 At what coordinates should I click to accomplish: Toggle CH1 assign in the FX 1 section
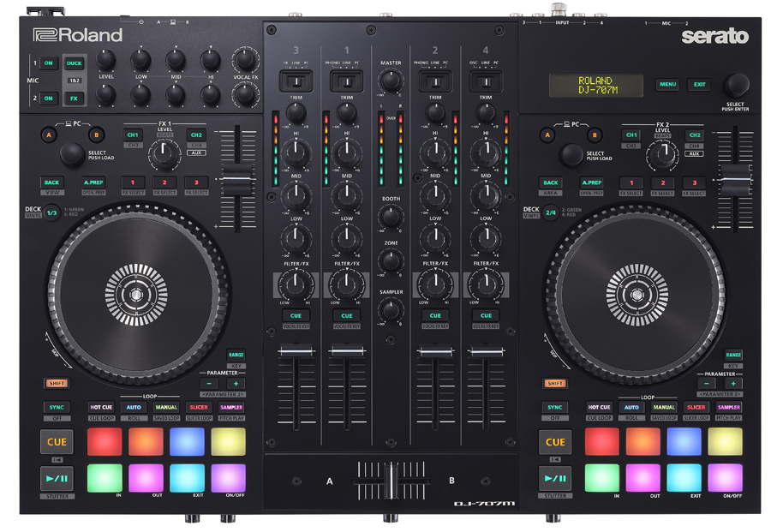coord(133,134)
